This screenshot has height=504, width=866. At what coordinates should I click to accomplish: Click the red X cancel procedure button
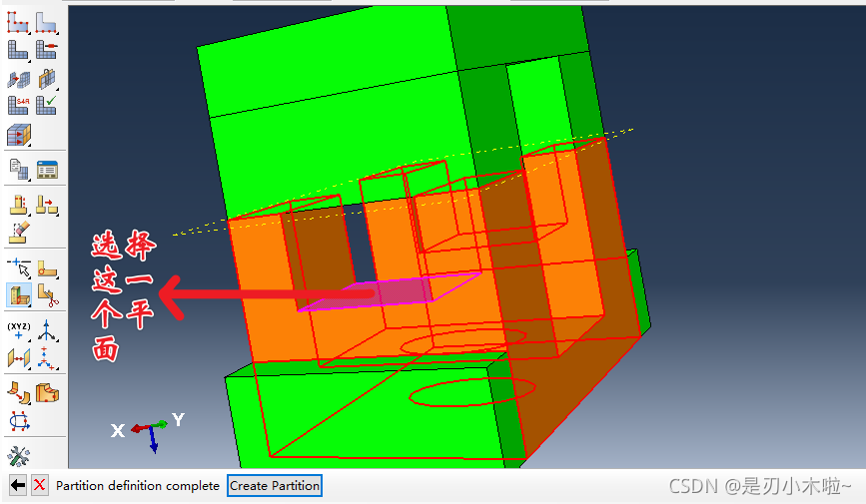(x=40, y=486)
